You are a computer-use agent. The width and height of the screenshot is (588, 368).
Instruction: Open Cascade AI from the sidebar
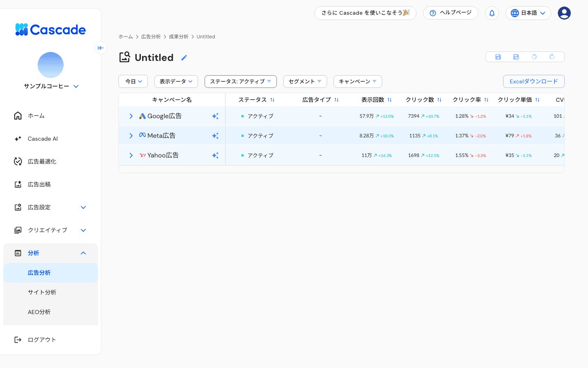[51, 139]
